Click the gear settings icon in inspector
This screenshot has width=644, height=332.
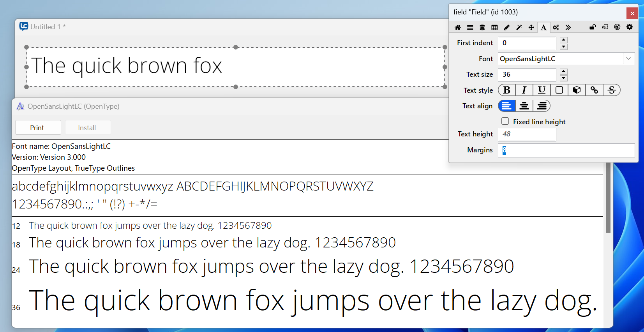pos(630,27)
